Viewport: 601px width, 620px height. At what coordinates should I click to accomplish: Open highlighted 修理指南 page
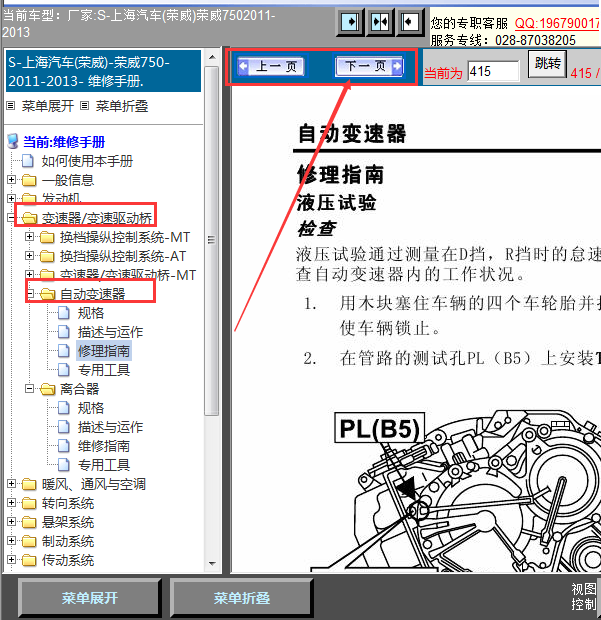[x=104, y=351]
